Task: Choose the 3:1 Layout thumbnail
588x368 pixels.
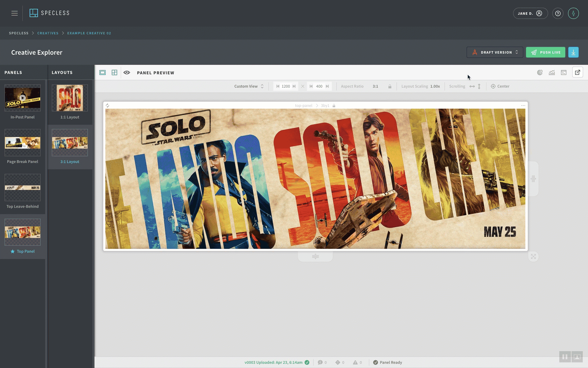Action: pos(70,142)
